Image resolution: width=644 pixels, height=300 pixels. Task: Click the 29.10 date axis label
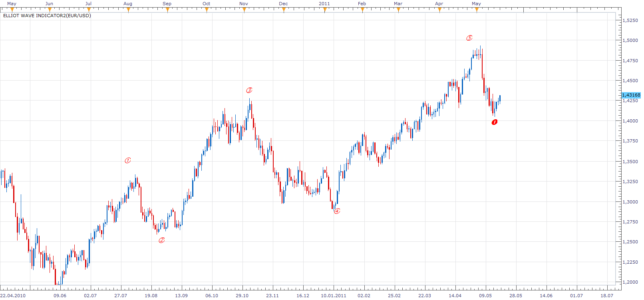(242, 296)
